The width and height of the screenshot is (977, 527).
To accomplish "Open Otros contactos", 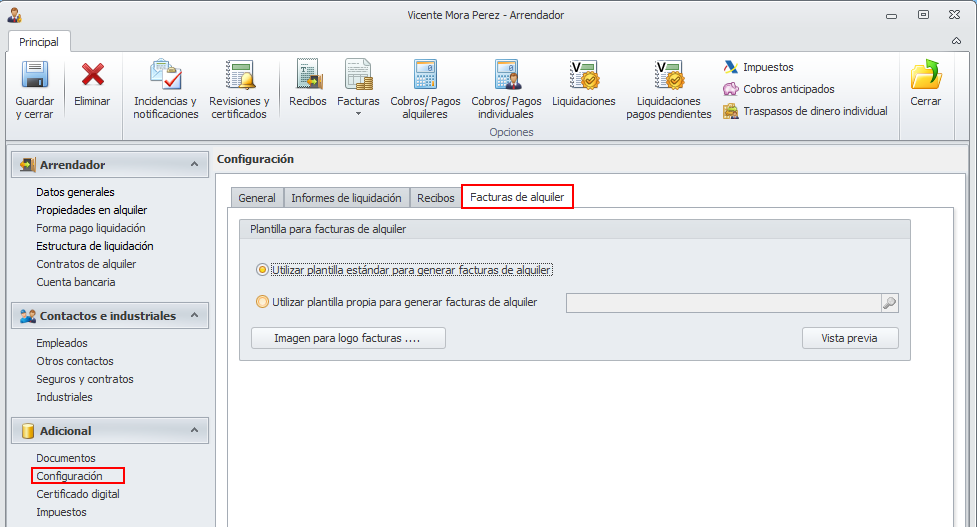I will (x=75, y=361).
